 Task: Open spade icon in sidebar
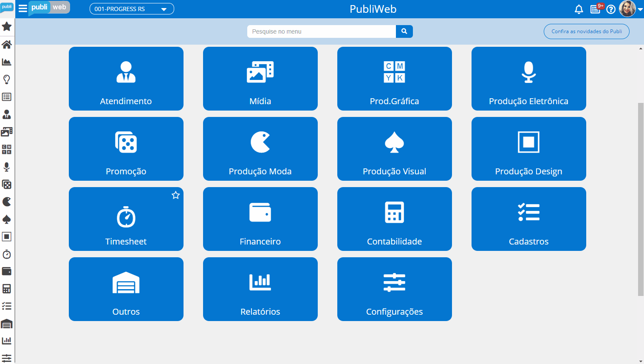pos(7,219)
